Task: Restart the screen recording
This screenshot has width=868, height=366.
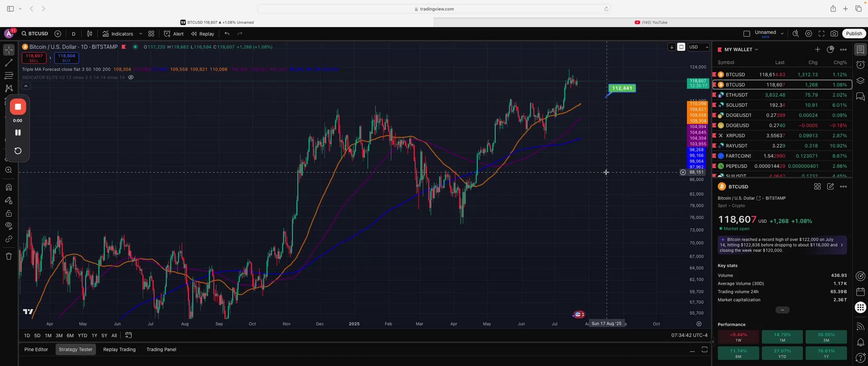Action: (18, 151)
